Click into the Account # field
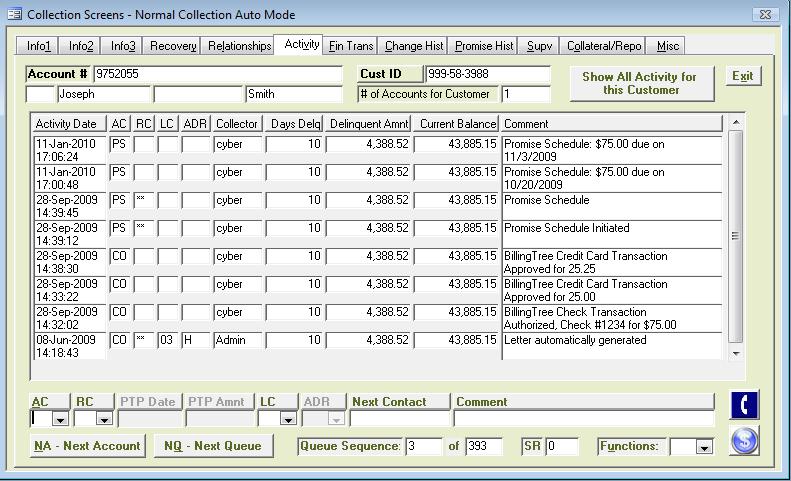 216,74
